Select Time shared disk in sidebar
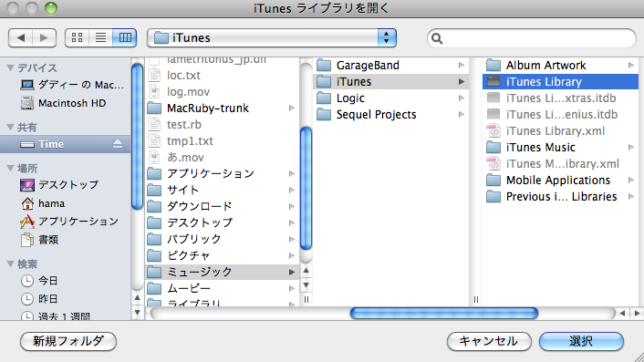 click(66, 144)
